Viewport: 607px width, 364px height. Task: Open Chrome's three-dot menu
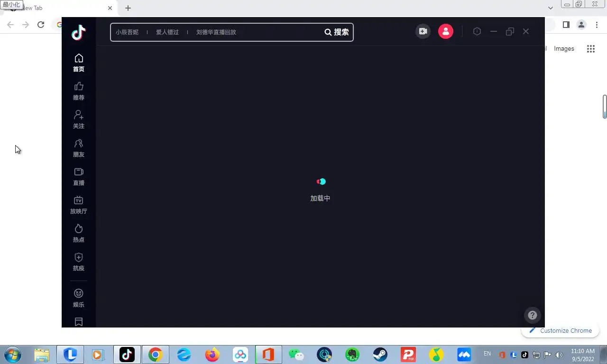point(597,25)
